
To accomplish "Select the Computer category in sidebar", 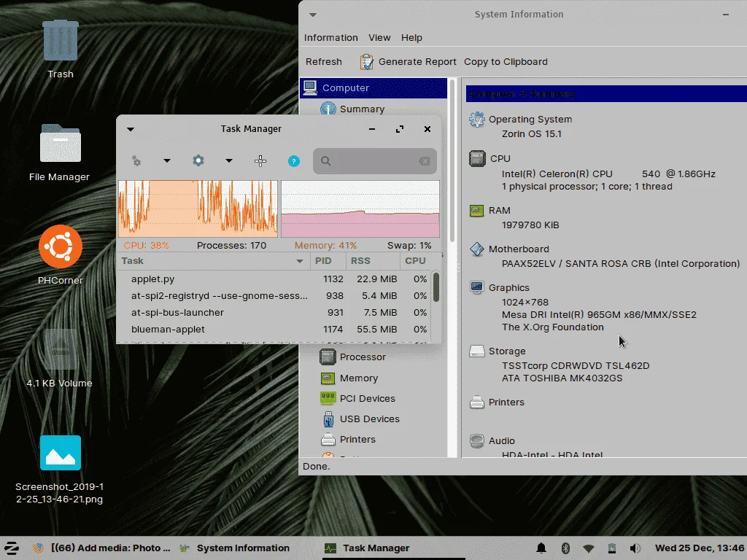I will [373, 88].
